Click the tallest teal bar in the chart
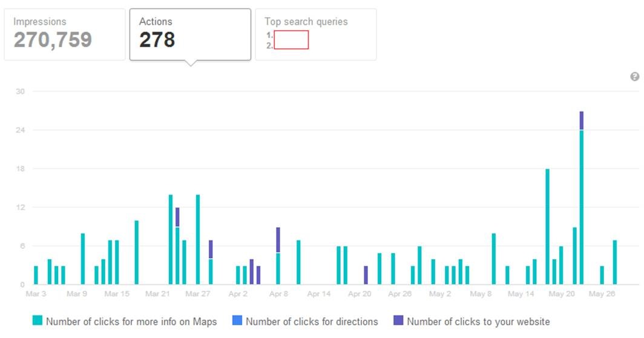The image size is (644, 338). [582, 206]
